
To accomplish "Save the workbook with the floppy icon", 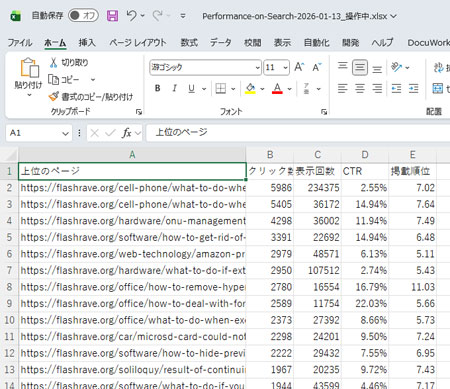I will point(112,16).
